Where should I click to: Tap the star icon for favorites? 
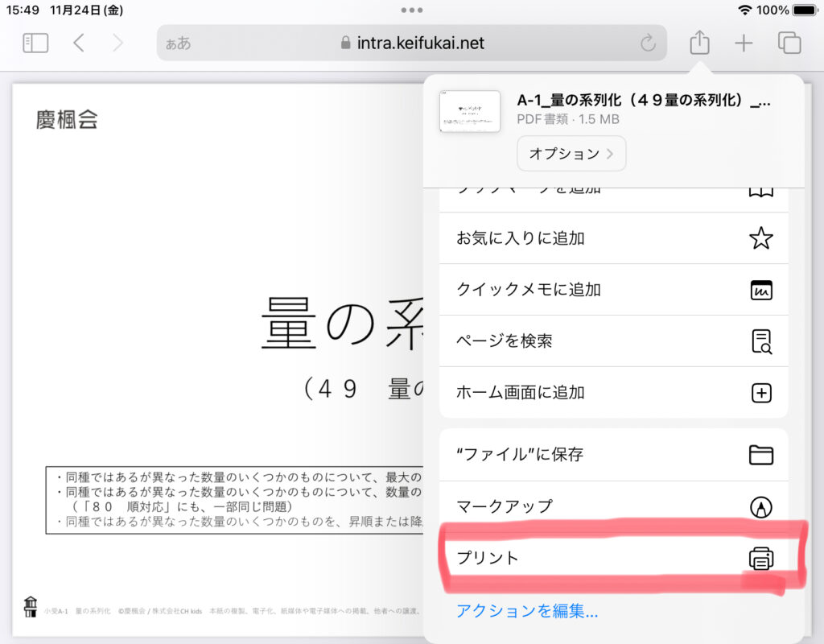click(x=760, y=238)
